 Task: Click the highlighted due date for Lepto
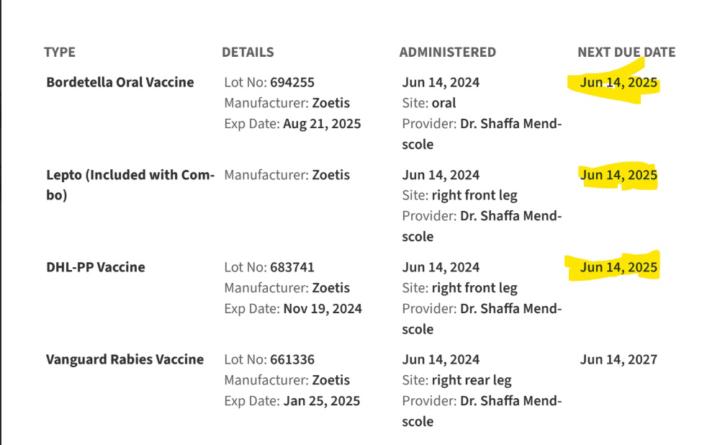coord(619,175)
